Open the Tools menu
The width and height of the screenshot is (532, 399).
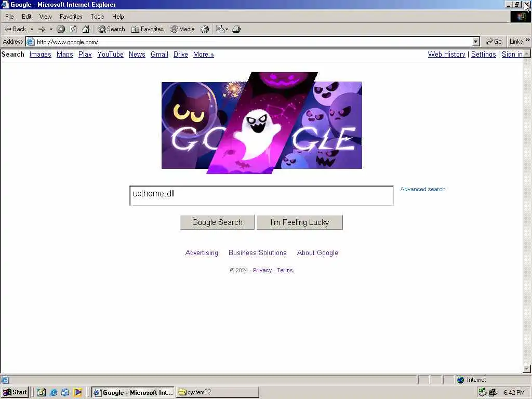[x=97, y=17]
